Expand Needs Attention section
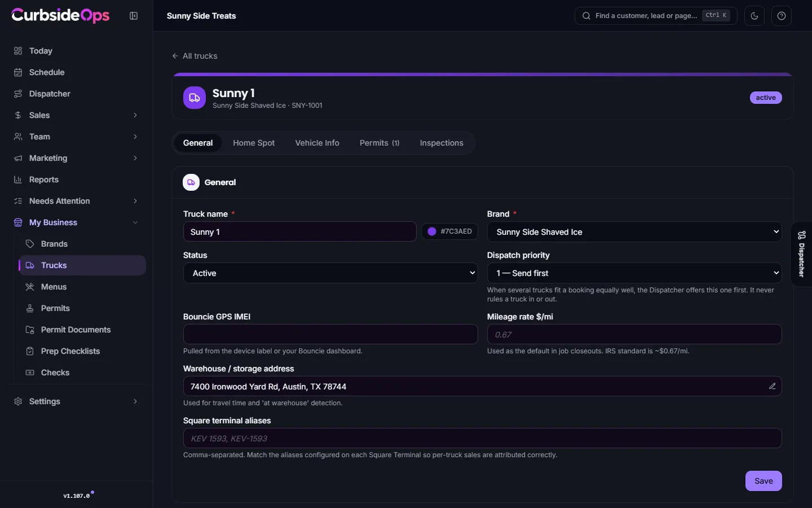The image size is (812, 508). click(76, 201)
